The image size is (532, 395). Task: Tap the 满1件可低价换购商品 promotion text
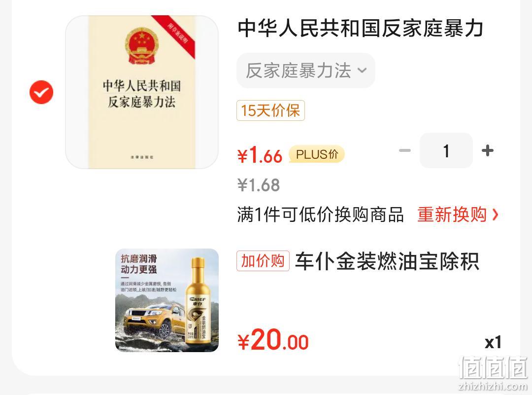pos(321,215)
